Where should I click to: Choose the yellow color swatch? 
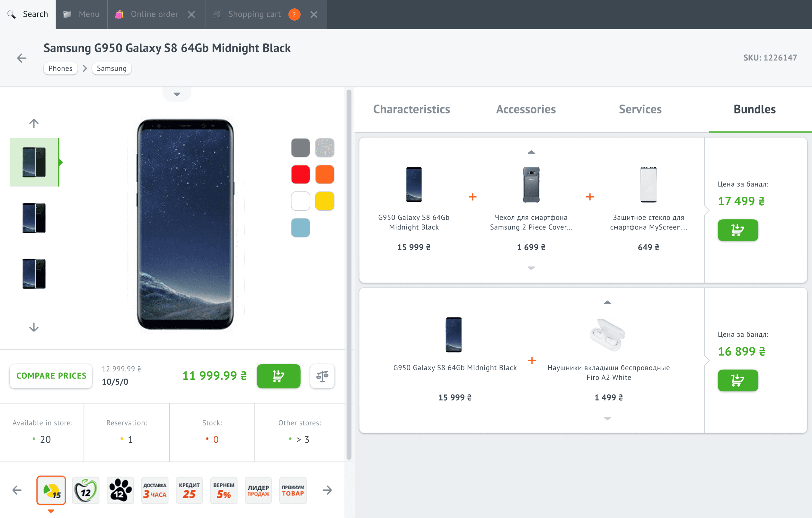pyautogui.click(x=325, y=201)
